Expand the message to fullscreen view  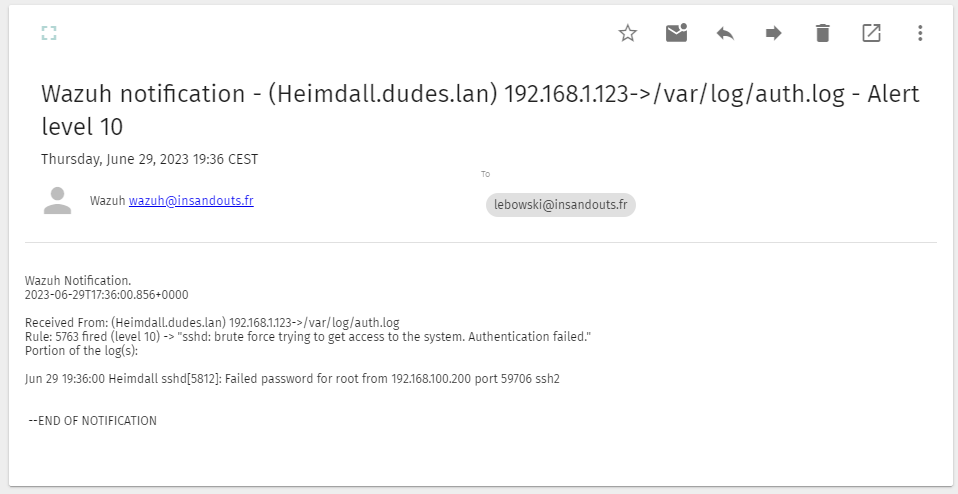tap(49, 34)
